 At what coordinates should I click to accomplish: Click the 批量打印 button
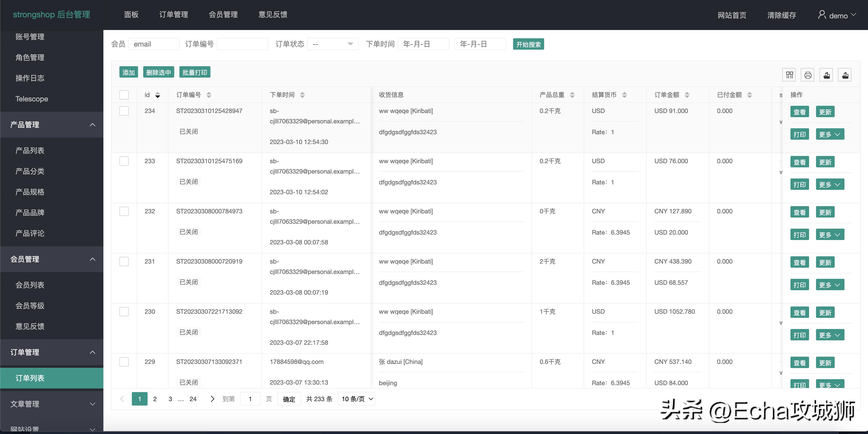(194, 72)
